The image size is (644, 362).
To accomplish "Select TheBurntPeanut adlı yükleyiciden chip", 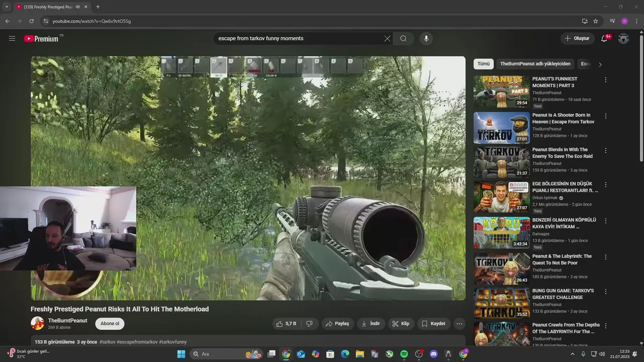I will tap(535, 64).
